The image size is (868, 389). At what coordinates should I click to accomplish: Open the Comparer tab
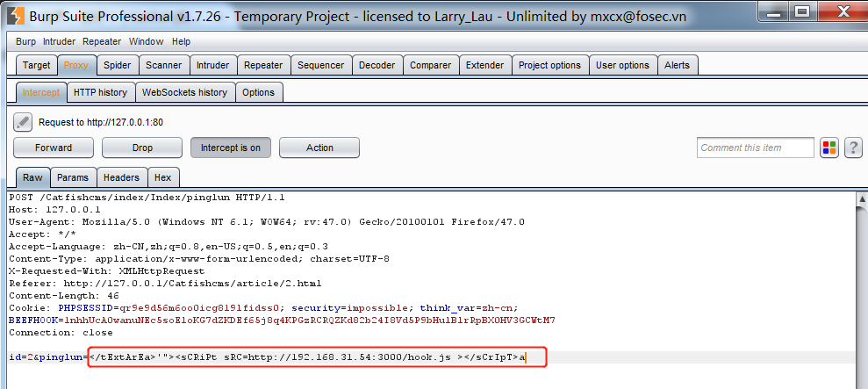pyautogui.click(x=430, y=65)
